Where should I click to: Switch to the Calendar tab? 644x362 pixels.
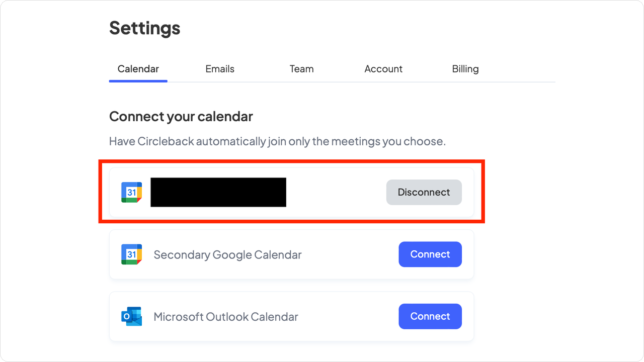tap(138, 69)
